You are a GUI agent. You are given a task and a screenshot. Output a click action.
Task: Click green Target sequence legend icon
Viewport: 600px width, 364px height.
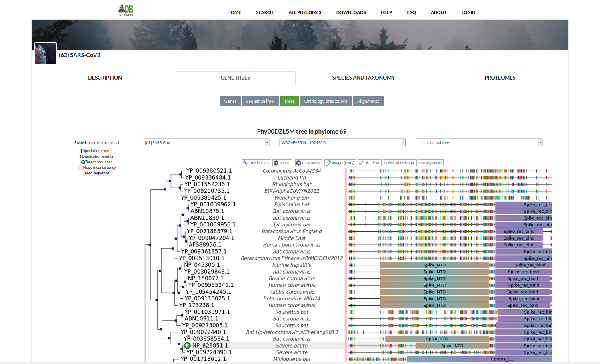(83, 162)
